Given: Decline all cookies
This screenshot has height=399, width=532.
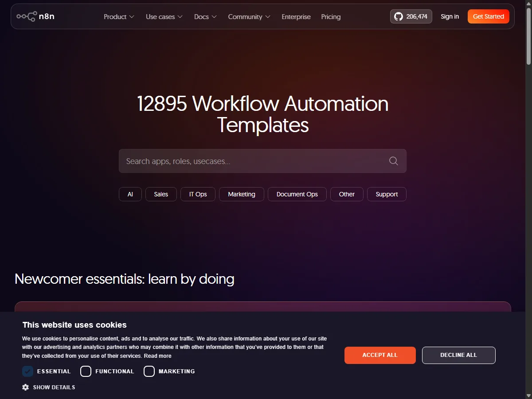Looking at the screenshot, I should 458,355.
